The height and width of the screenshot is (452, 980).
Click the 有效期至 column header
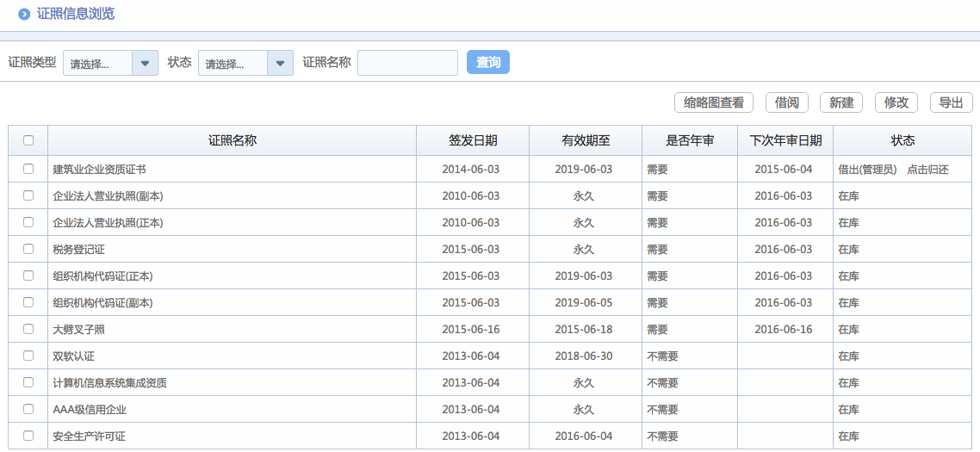click(586, 140)
